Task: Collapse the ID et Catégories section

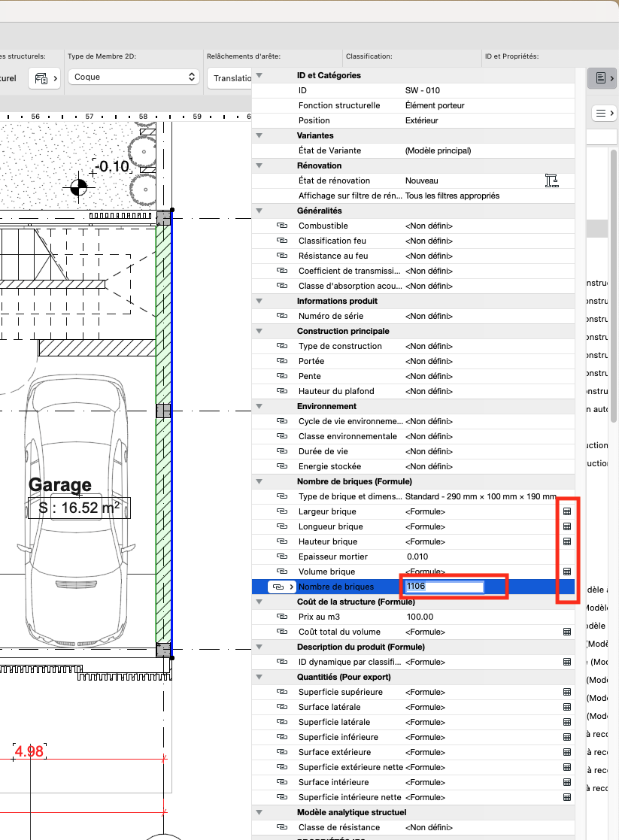Action: [x=259, y=75]
